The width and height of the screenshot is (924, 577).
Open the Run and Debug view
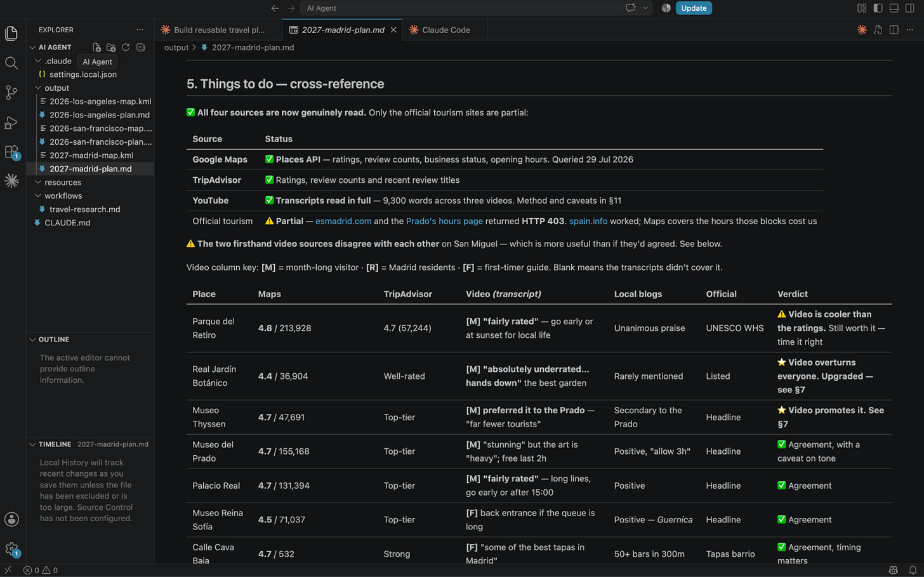(11, 123)
